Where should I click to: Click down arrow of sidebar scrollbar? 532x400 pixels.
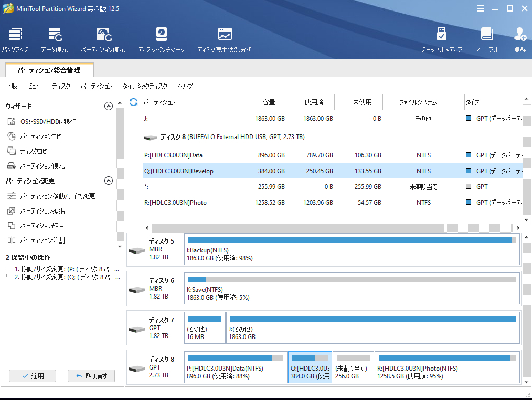coord(120,247)
